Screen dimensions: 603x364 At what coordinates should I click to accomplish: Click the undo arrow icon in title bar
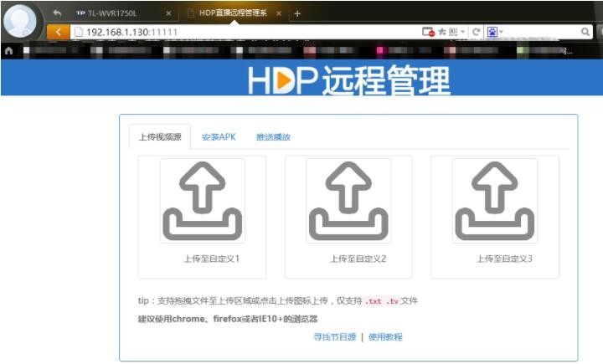[57, 13]
